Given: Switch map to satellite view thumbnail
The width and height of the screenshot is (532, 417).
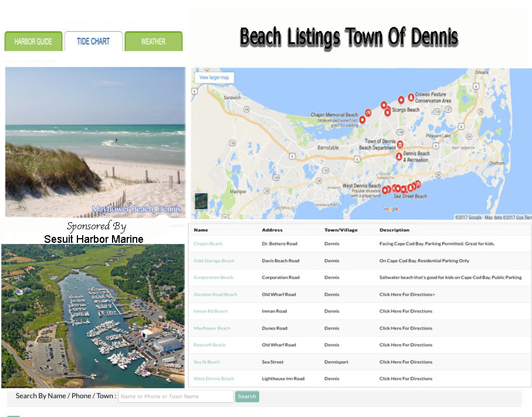Looking at the screenshot, I should tap(201, 201).
